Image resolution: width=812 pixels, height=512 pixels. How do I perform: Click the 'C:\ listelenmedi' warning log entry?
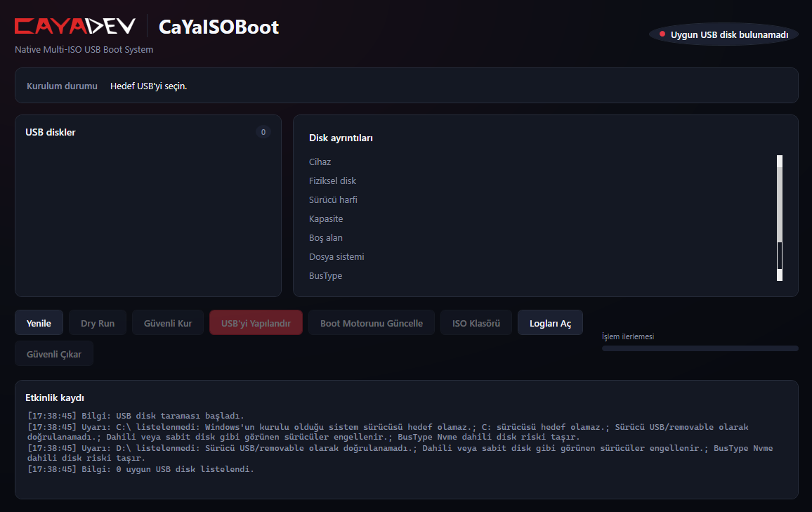[x=388, y=432]
